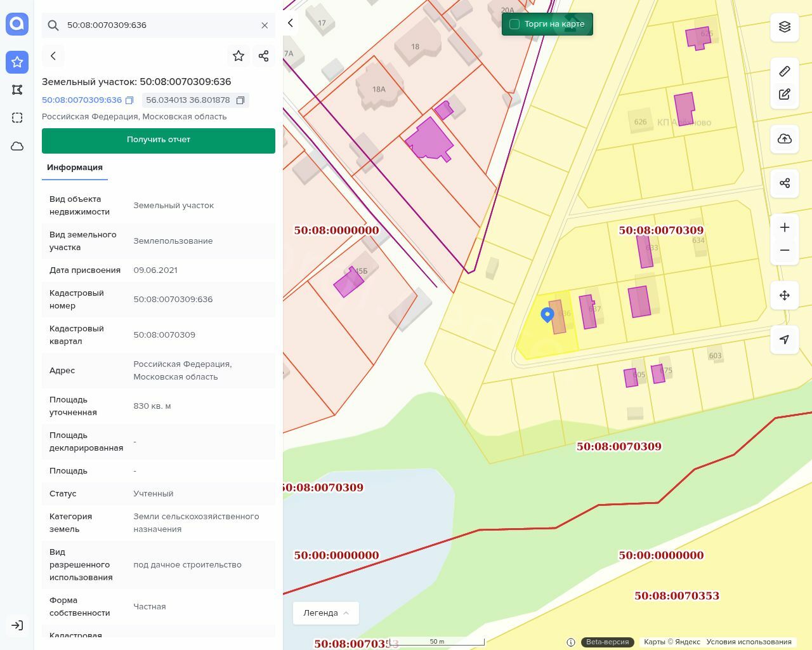Go back using the left chevron
This screenshot has width=812, height=650.
tap(53, 56)
